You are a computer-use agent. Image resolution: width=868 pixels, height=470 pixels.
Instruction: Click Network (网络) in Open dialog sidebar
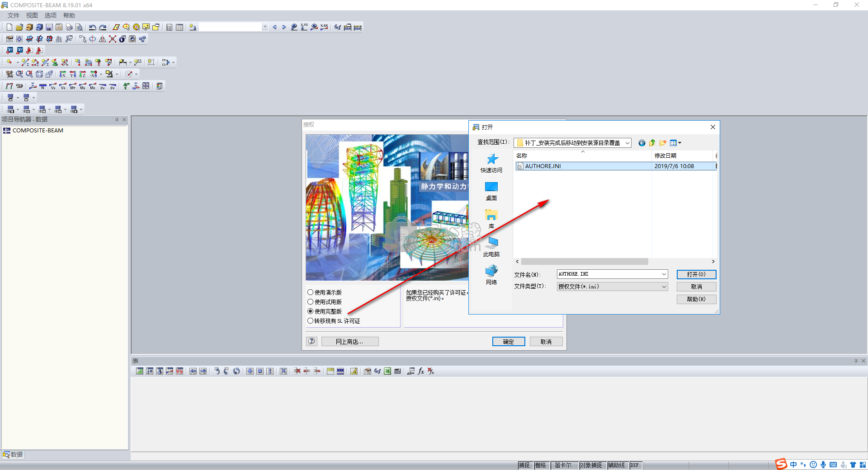(x=491, y=276)
